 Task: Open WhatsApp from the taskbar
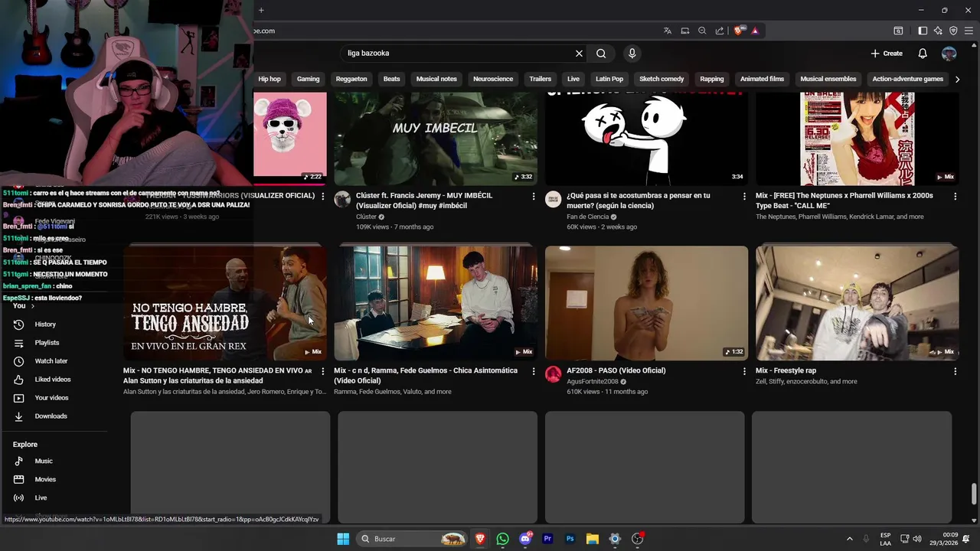click(x=502, y=539)
